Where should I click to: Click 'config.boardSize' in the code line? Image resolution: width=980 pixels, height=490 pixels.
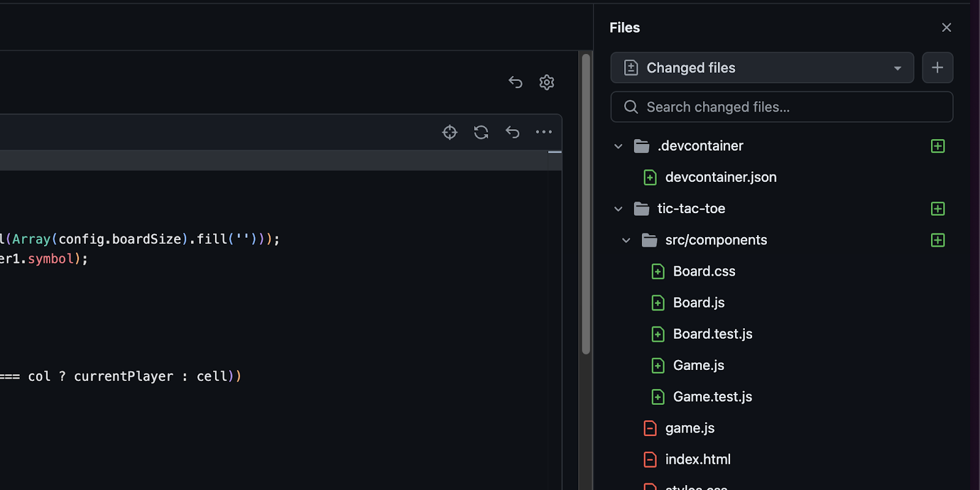pos(120,239)
